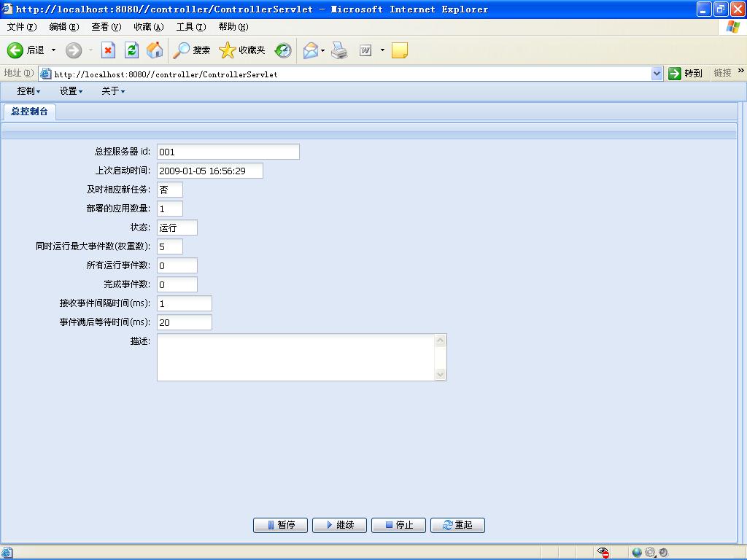Click the gear status bar icon
The image size is (747, 560).
(650, 553)
